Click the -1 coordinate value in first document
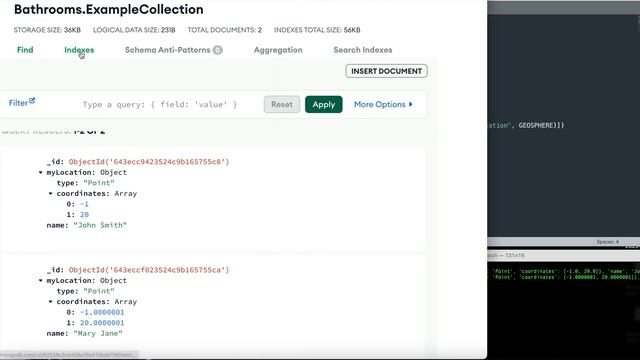 point(84,204)
